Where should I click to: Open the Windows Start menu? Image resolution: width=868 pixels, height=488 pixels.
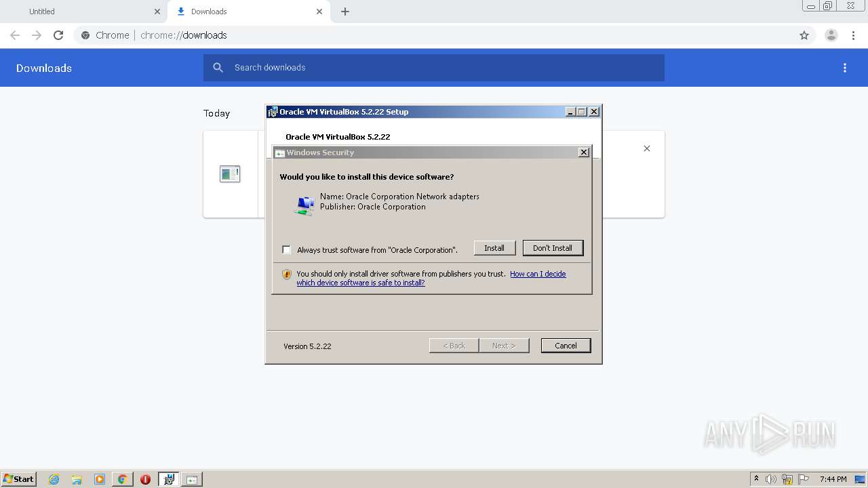pyautogui.click(x=18, y=479)
